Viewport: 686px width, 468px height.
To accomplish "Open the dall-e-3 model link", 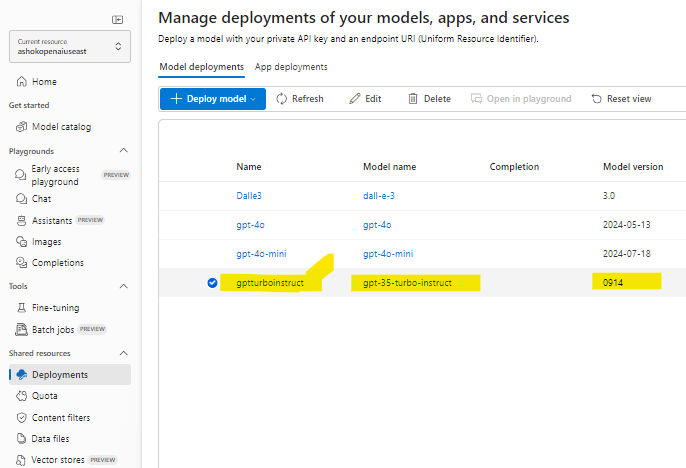I will 378,196.
